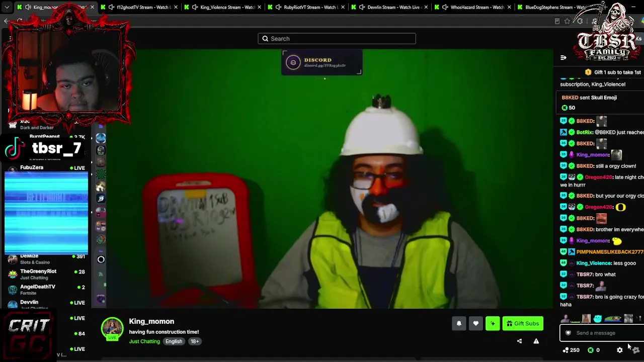Image resolution: width=644 pixels, height=362 pixels.
Task: Click the gold Gift 1 sub coin icon
Action: pos(588,72)
